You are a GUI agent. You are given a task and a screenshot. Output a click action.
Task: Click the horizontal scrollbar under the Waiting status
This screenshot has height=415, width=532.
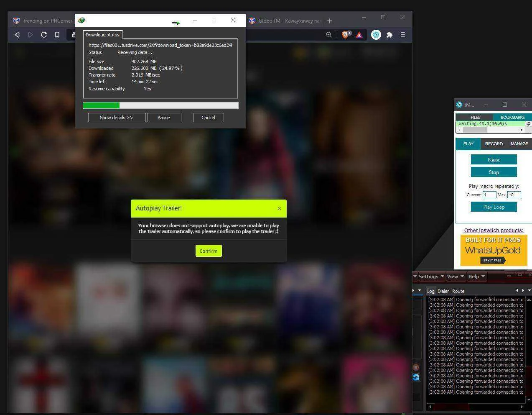point(491,130)
